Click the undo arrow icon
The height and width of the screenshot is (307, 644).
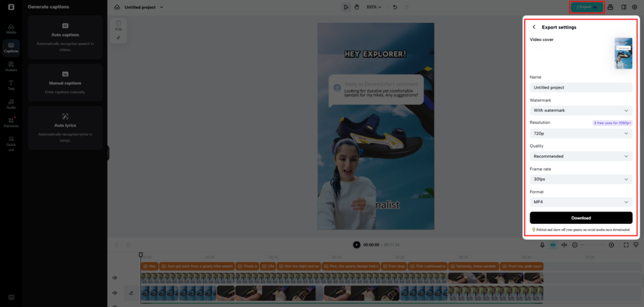395,7
